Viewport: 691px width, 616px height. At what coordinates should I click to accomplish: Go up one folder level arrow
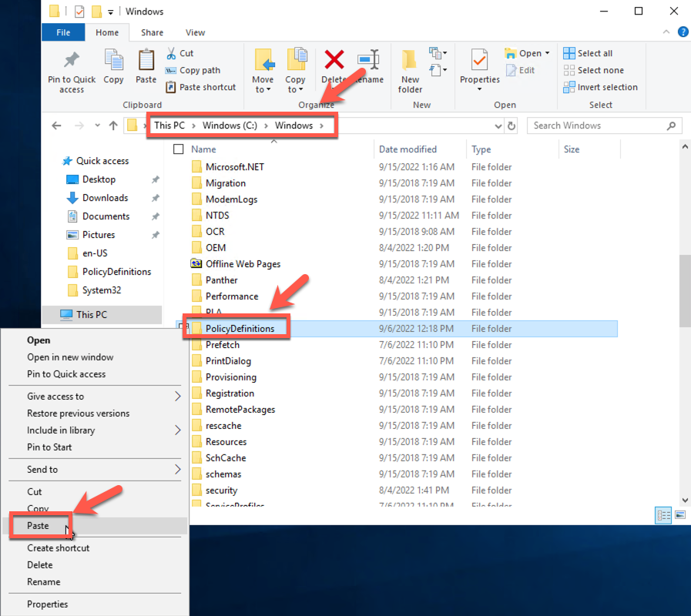pyautogui.click(x=113, y=126)
